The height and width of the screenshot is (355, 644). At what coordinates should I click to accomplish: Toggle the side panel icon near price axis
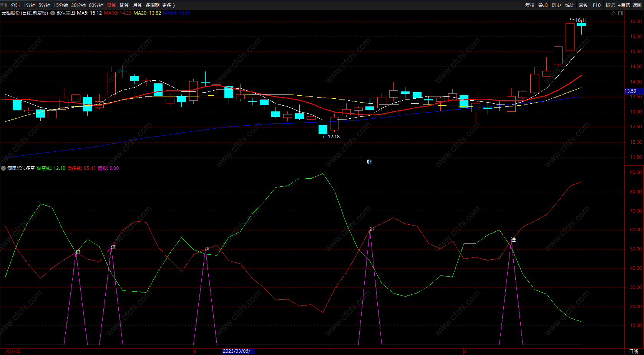620,13
